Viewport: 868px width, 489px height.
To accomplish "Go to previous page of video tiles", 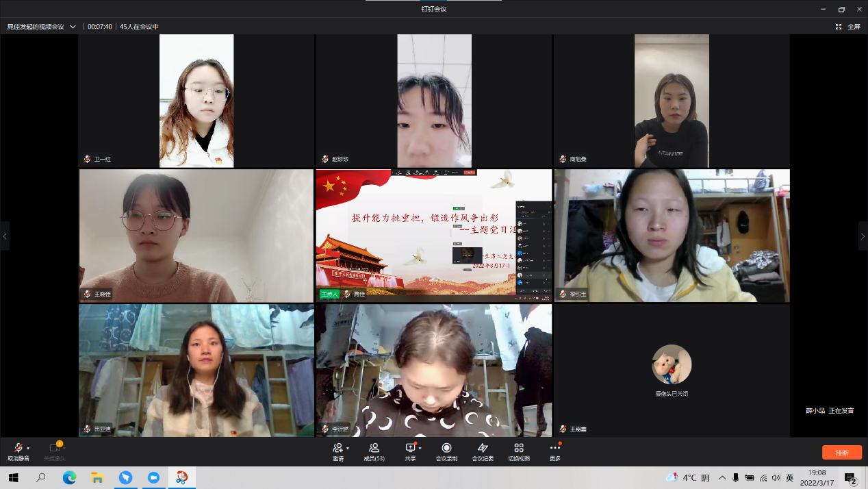I will click(5, 236).
